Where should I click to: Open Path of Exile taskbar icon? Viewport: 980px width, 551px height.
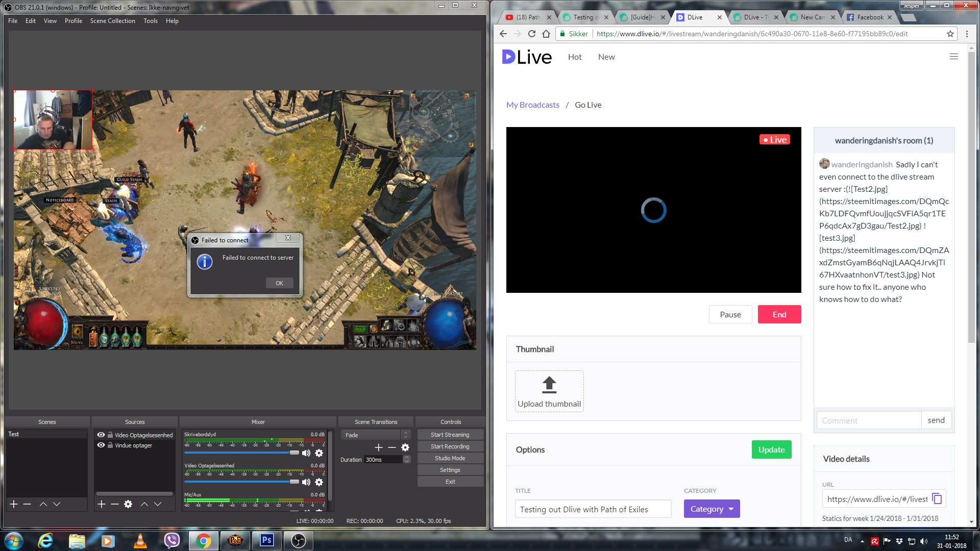[235, 540]
